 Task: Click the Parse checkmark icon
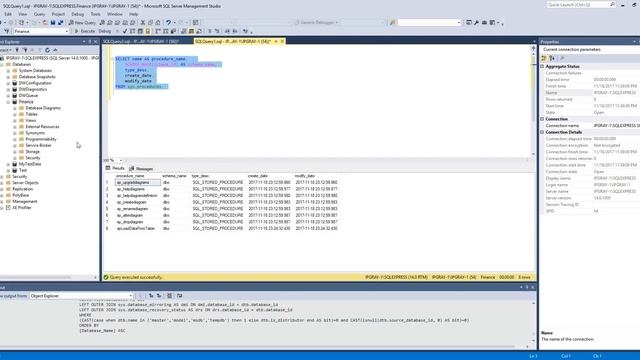125,31
